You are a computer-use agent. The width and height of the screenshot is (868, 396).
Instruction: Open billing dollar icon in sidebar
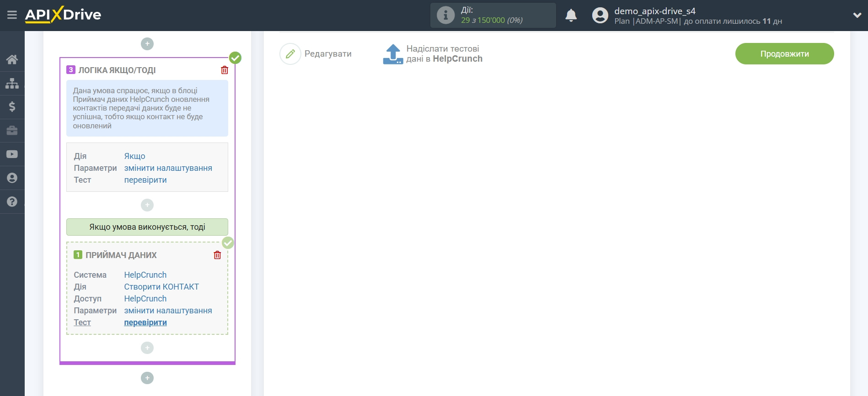[12, 107]
